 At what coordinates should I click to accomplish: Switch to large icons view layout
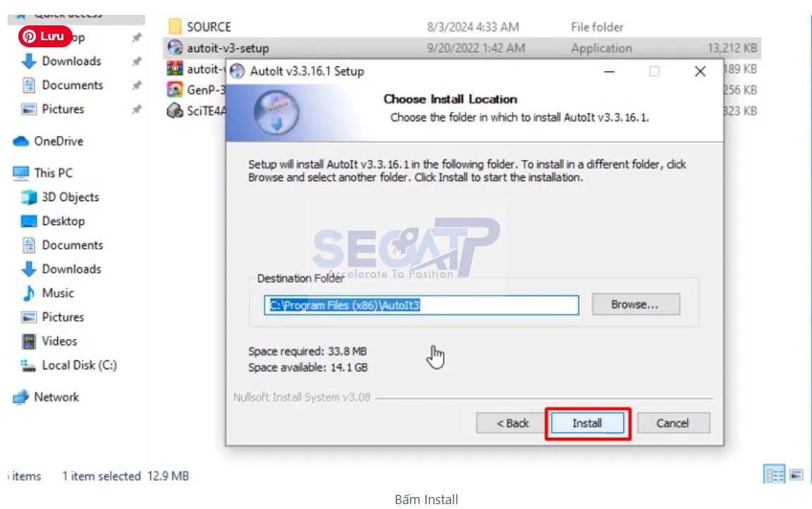(x=796, y=474)
